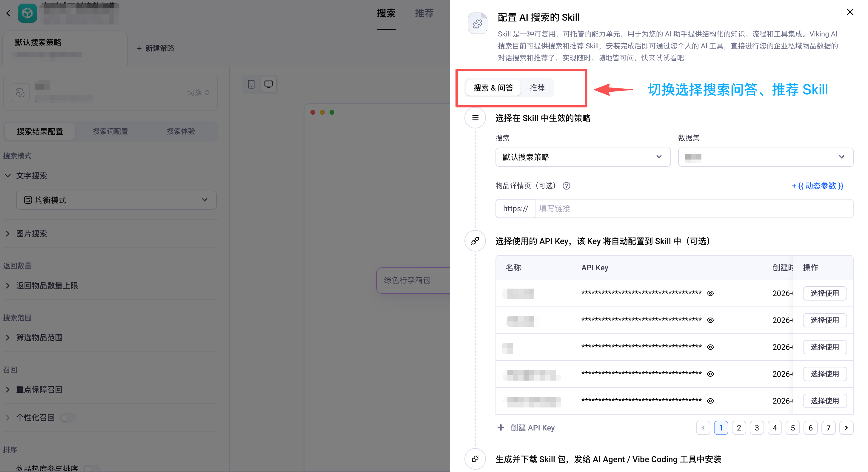
Task: Click the green cube app logo
Action: [27, 13]
